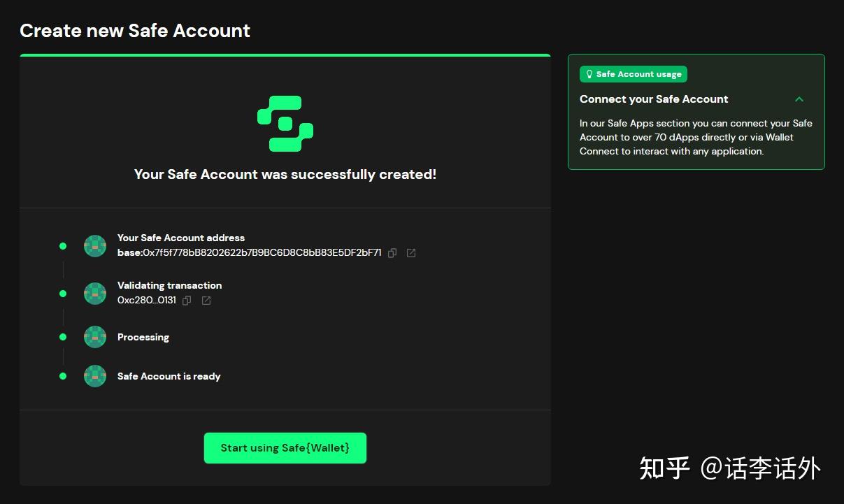The width and height of the screenshot is (844, 504).
Task: Click the identicon beside Processing step
Action: click(x=95, y=337)
